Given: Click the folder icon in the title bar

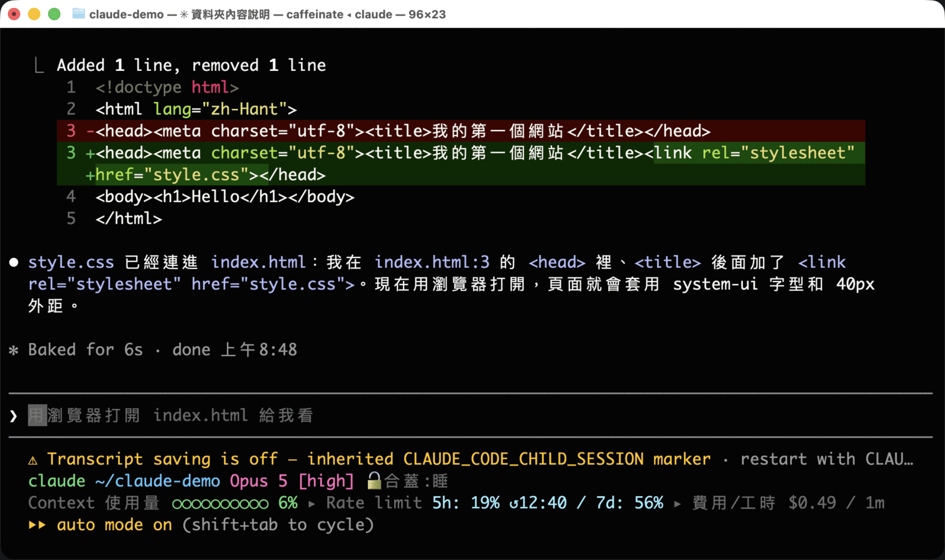Looking at the screenshot, I should pos(78,14).
